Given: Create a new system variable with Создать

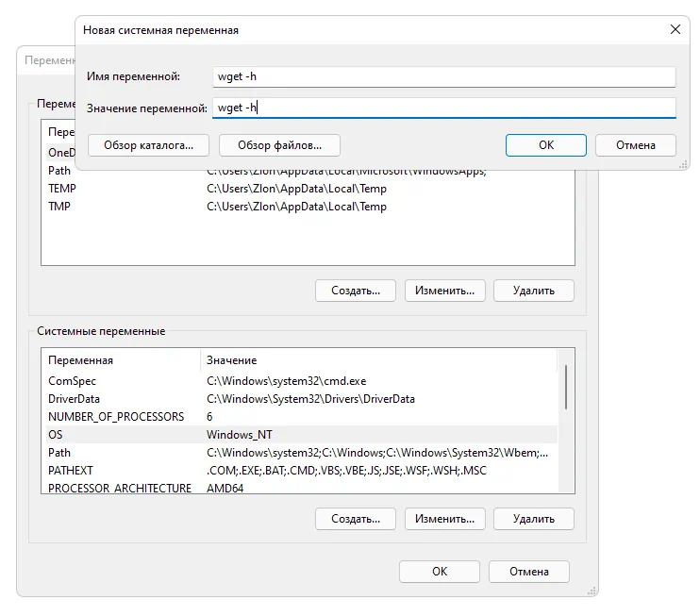Looking at the screenshot, I should pos(356,519).
